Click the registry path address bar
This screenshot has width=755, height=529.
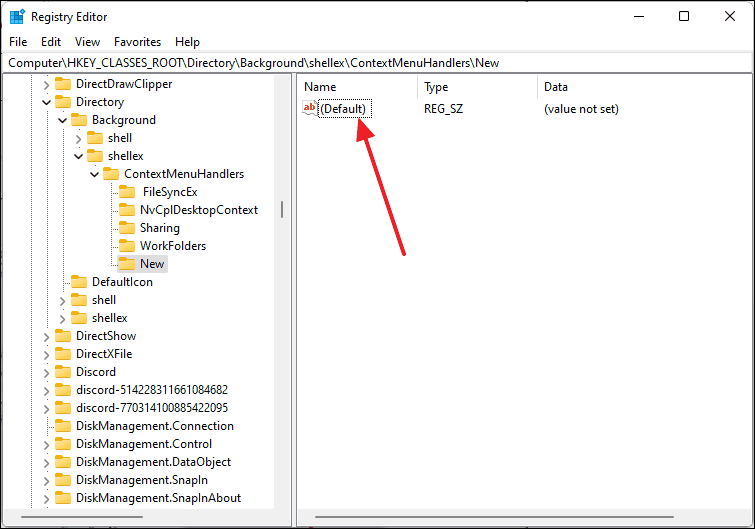coord(377,63)
